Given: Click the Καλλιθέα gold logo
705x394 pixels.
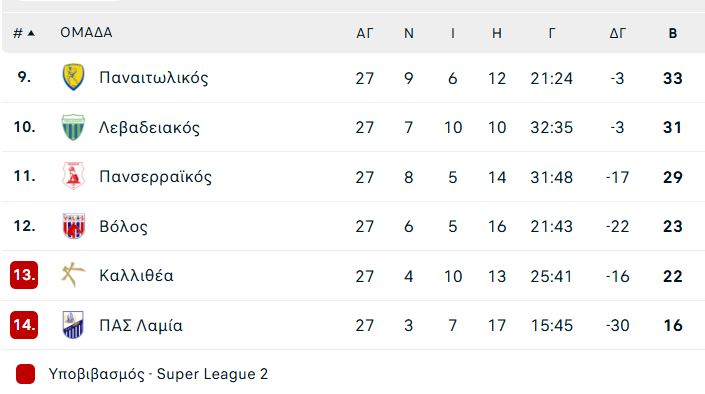Looking at the screenshot, I should point(73,275).
